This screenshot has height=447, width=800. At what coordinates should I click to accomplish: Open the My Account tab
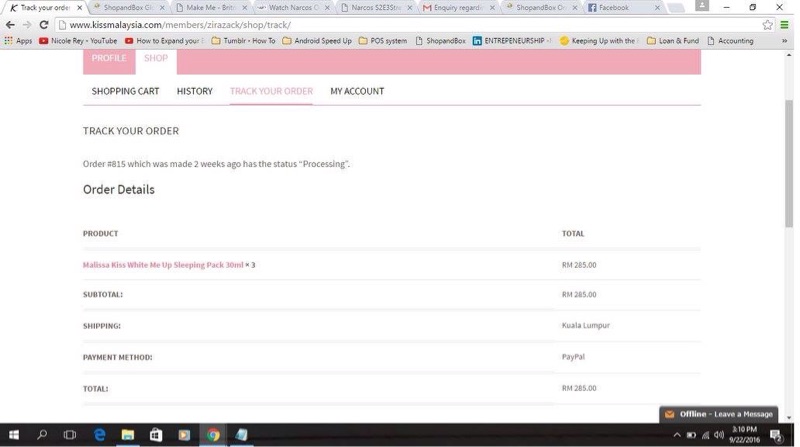357,91
